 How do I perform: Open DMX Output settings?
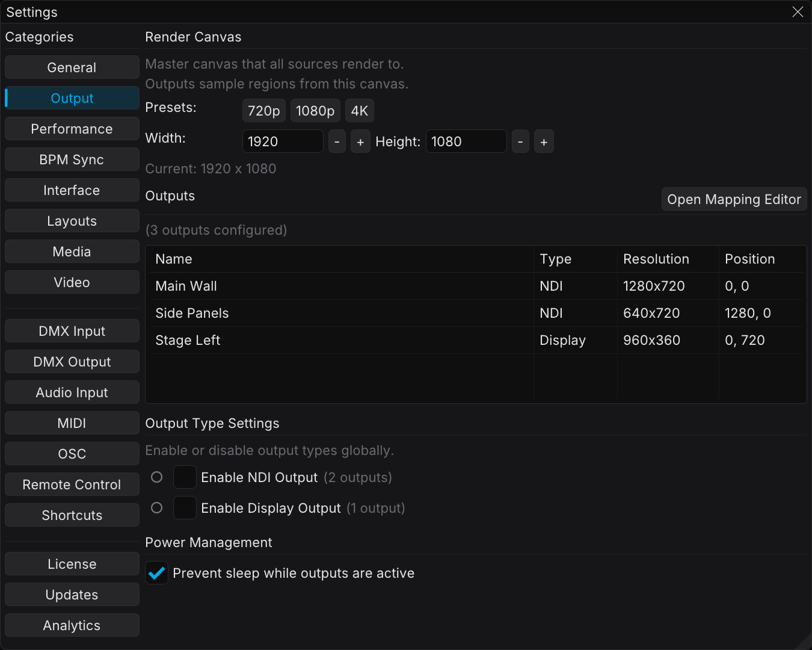[x=72, y=362]
